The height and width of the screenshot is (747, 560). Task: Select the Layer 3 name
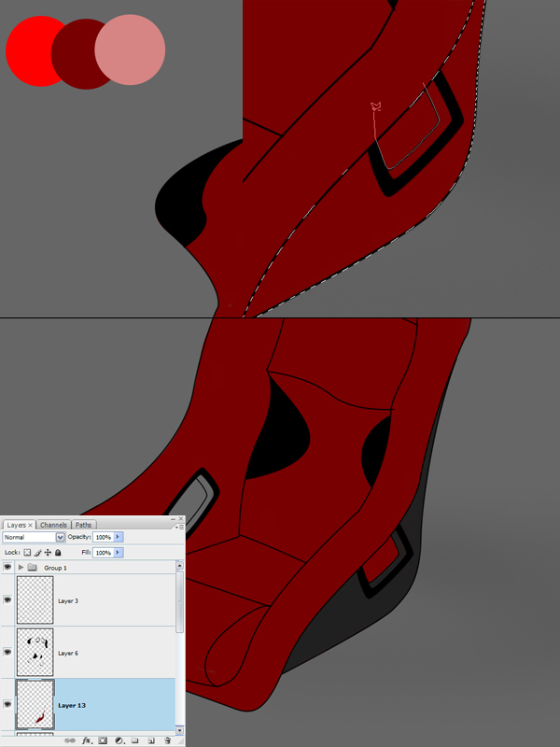pyautogui.click(x=68, y=600)
